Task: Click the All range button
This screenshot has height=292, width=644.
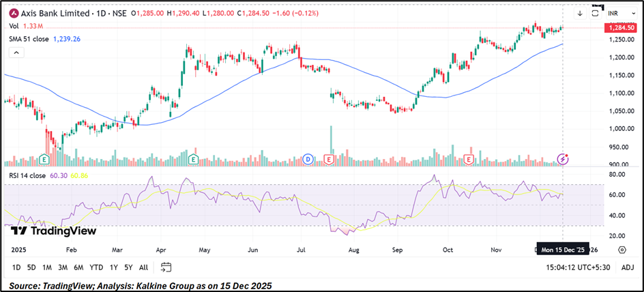Action: [x=143, y=267]
